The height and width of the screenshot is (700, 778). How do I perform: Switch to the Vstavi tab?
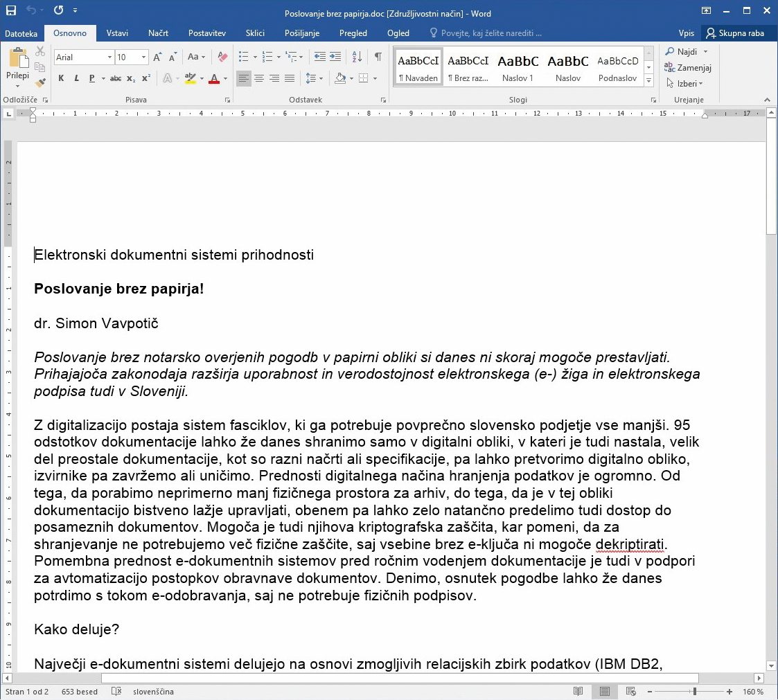pos(117,33)
